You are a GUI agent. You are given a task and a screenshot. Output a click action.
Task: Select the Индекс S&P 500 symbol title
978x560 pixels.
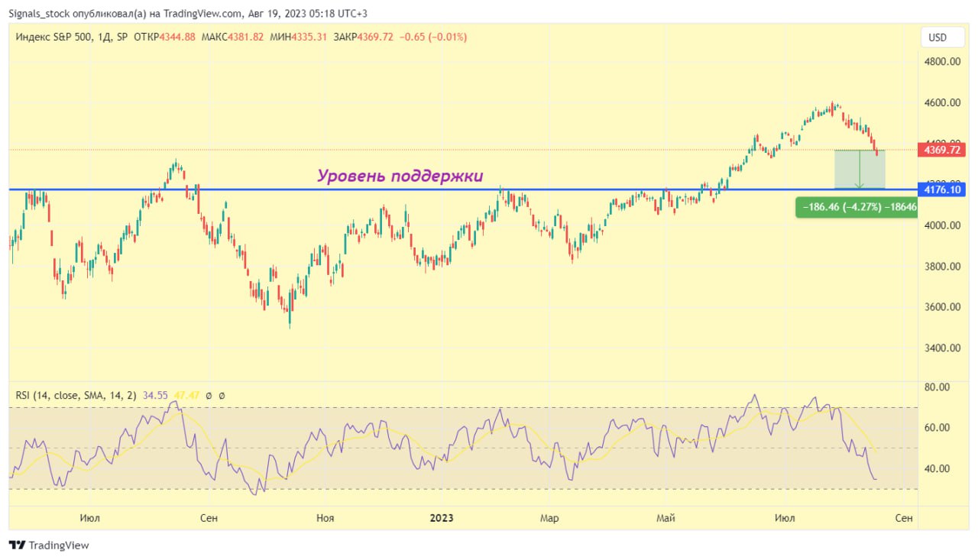tap(54, 37)
